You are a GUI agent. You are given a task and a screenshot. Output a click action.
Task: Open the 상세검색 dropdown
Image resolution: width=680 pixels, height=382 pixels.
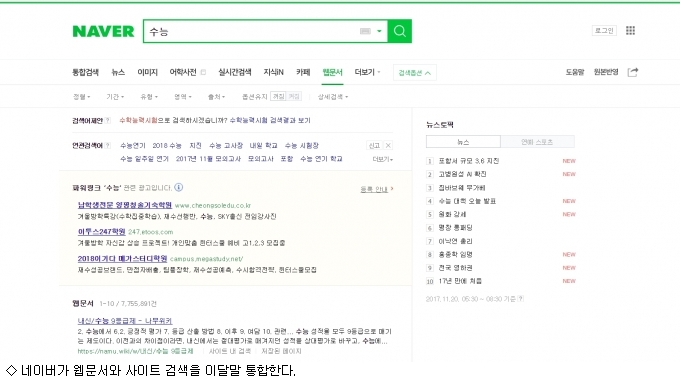click(333, 97)
